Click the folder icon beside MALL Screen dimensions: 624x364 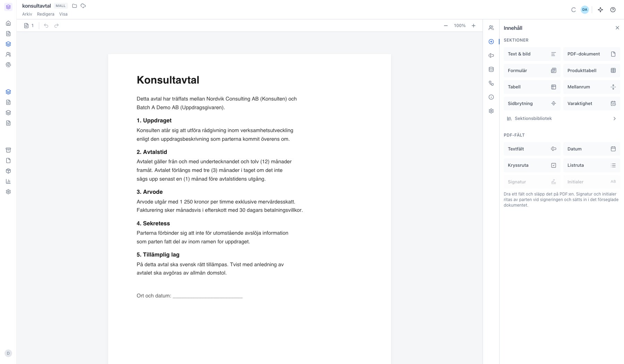click(75, 6)
